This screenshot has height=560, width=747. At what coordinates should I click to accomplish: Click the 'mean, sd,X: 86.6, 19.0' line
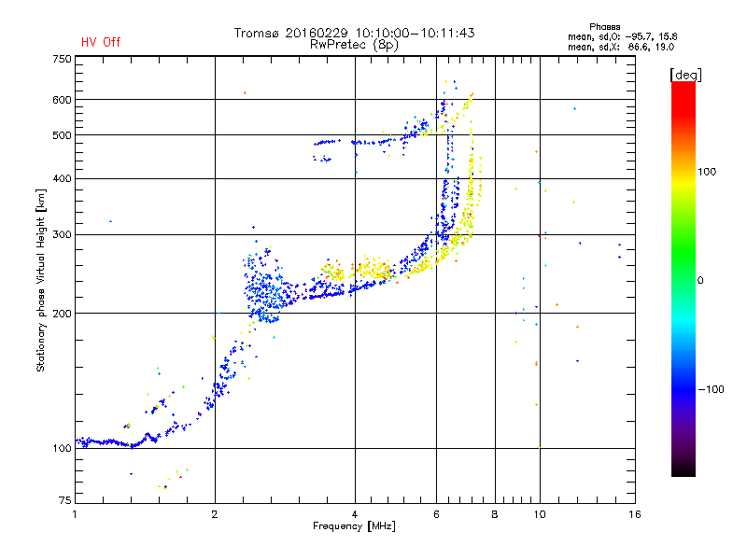coord(621,47)
